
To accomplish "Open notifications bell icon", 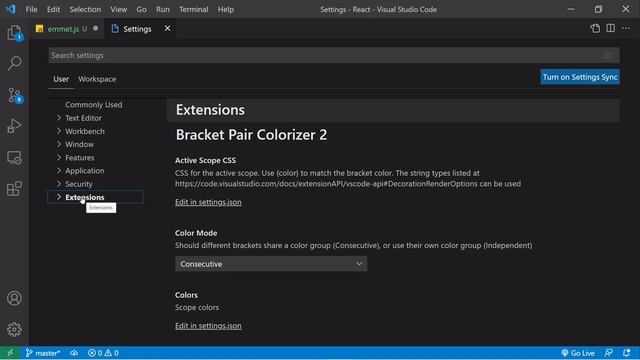I will point(627,353).
